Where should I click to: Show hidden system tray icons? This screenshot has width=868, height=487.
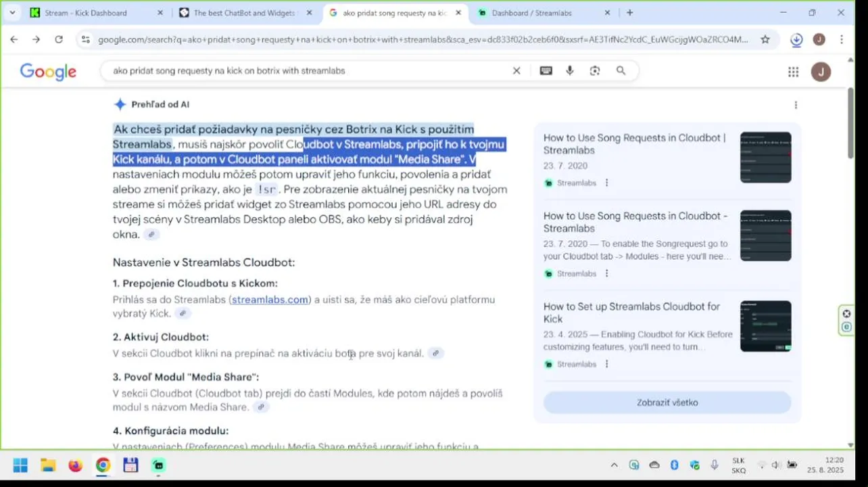pyautogui.click(x=614, y=465)
